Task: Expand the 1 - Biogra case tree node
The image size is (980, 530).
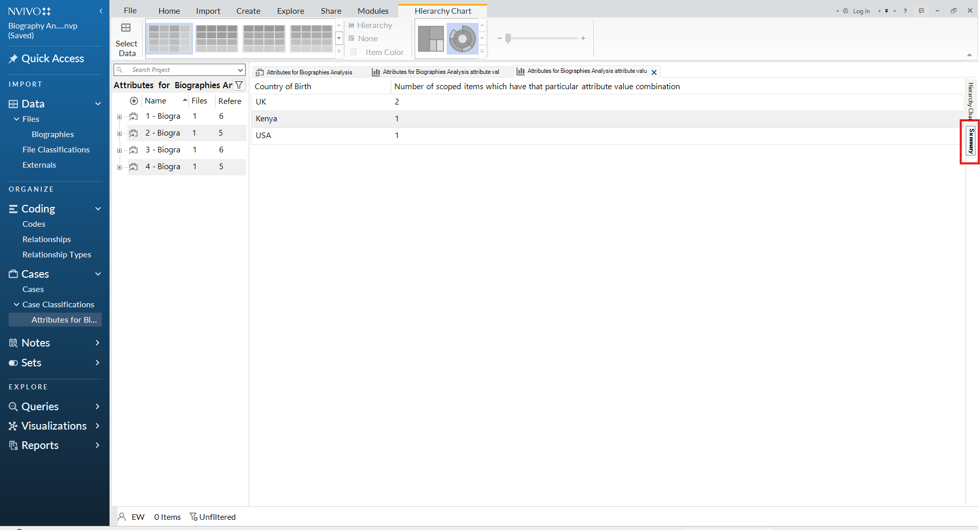Action: (x=119, y=117)
